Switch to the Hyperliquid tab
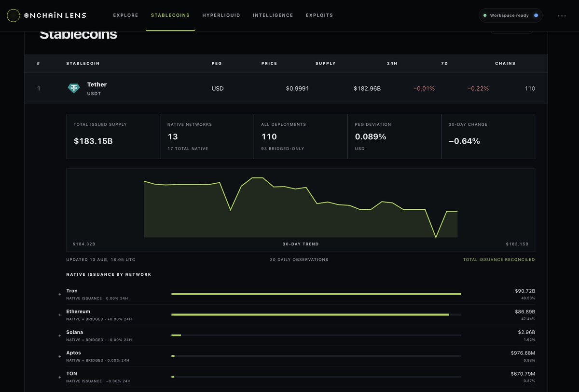This screenshot has width=579, height=392. [x=221, y=15]
